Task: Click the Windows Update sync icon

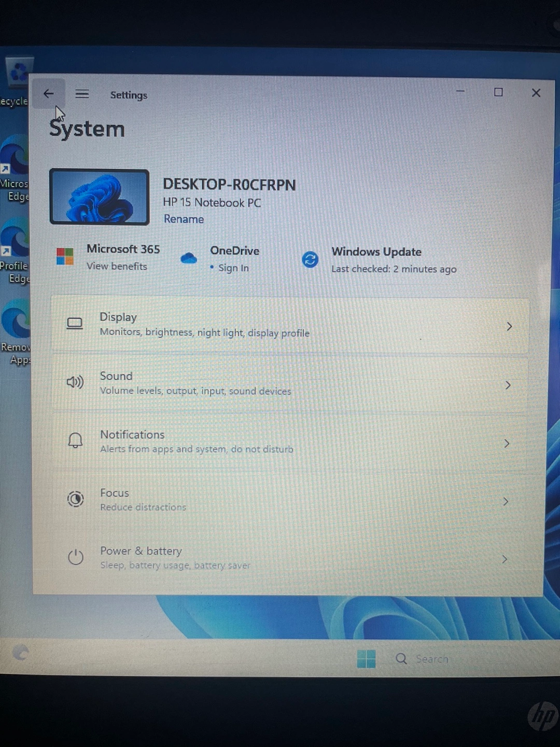Action: click(310, 259)
